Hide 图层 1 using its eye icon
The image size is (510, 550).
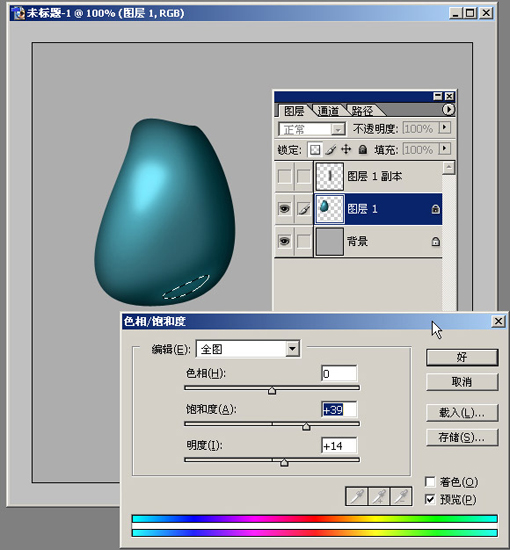tap(284, 209)
